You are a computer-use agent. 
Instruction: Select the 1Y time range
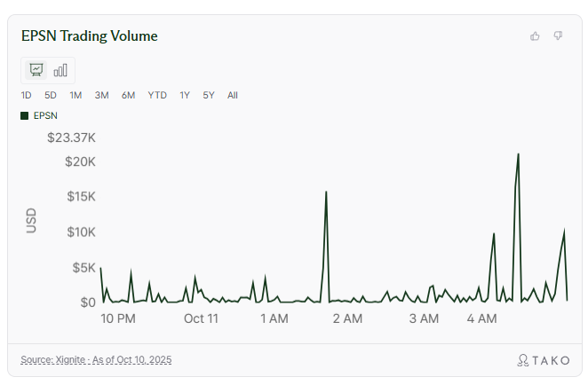pos(185,96)
